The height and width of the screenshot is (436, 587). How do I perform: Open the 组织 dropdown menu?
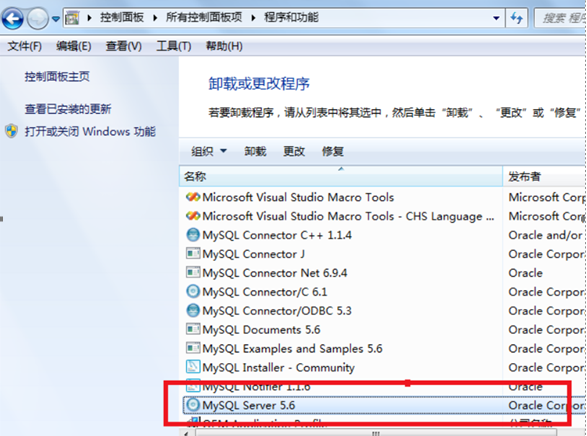point(209,151)
